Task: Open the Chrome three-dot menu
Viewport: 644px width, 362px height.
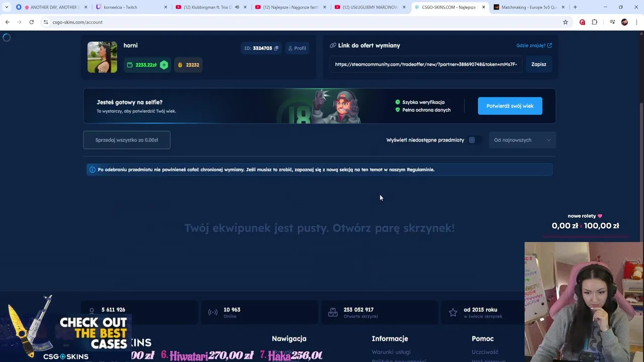Action: 636,22
